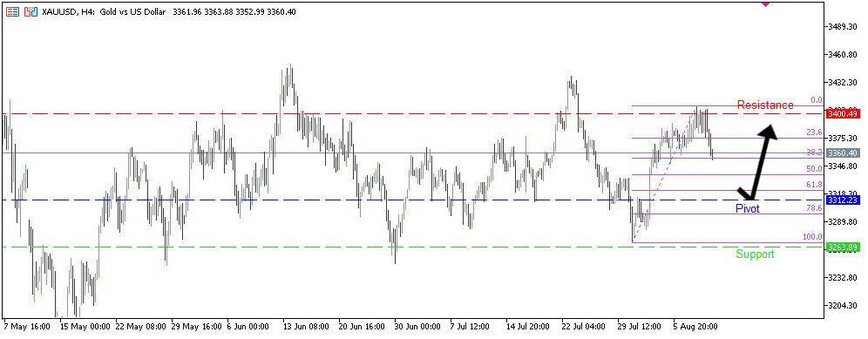Click the Fibonacci 78.6 level label

814,208
